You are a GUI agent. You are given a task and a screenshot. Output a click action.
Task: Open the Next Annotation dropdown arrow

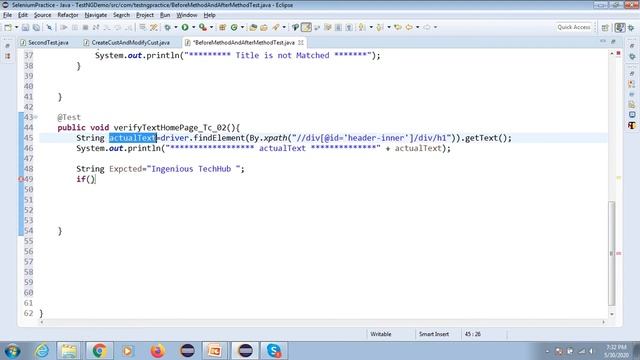point(371,27)
